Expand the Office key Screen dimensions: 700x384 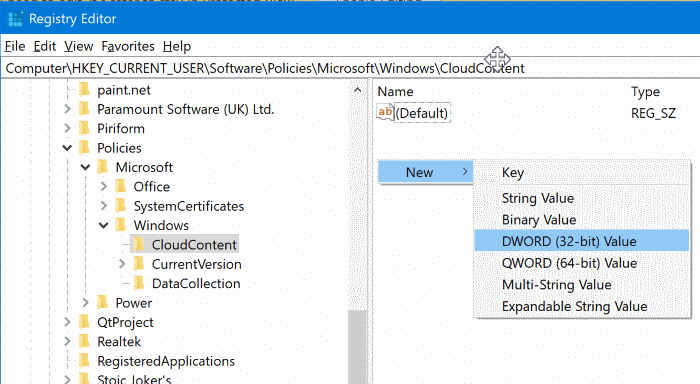click(x=104, y=186)
